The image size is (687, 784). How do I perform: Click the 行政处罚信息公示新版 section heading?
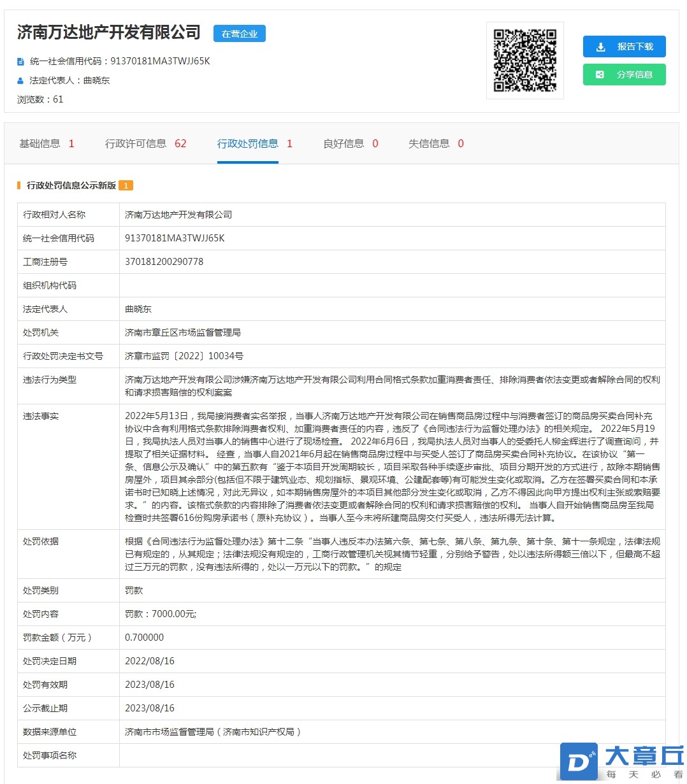tap(71, 185)
